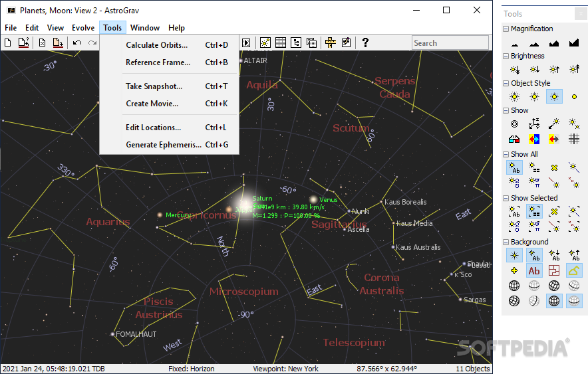Collapse the Show All section
588x374 pixels.
[x=506, y=154]
